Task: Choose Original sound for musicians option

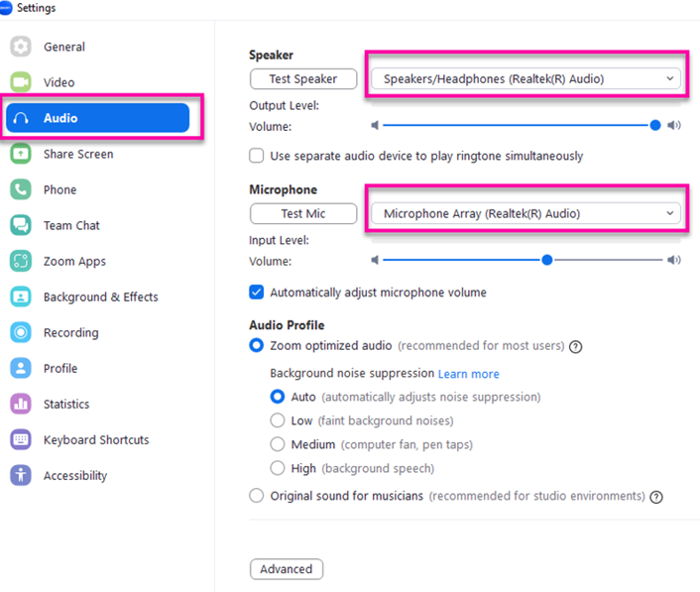Action: (256, 496)
